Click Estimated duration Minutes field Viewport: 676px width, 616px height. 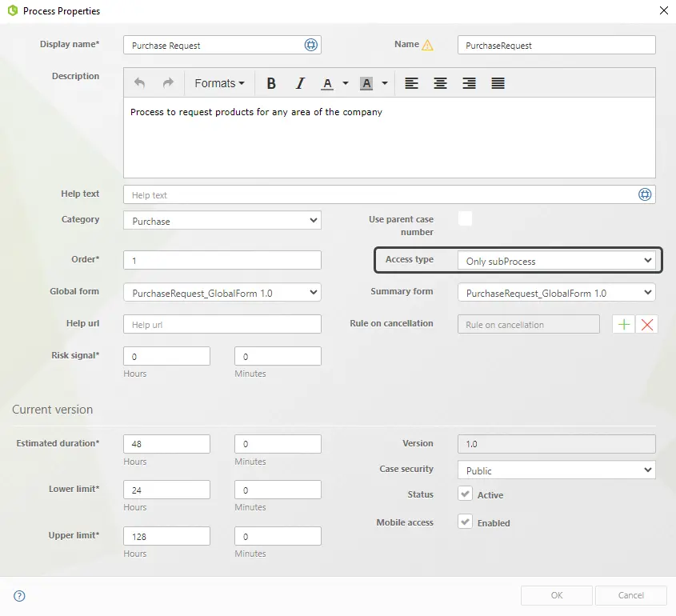[278, 444]
